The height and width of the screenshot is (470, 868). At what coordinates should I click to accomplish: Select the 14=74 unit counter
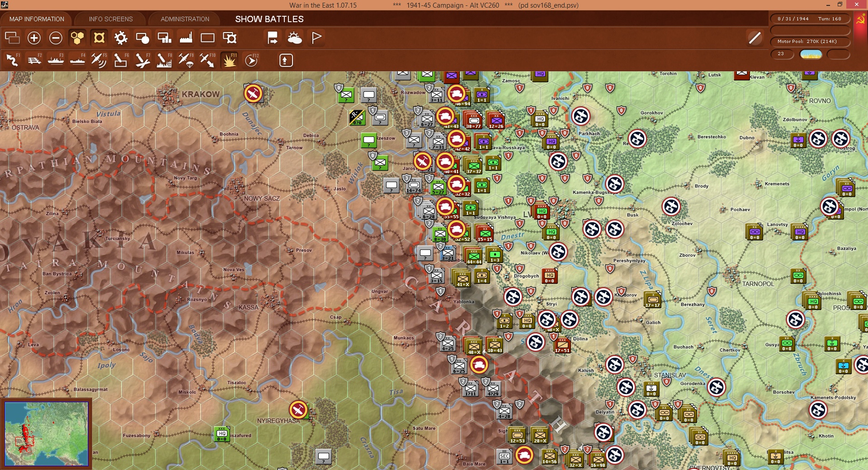414,185
